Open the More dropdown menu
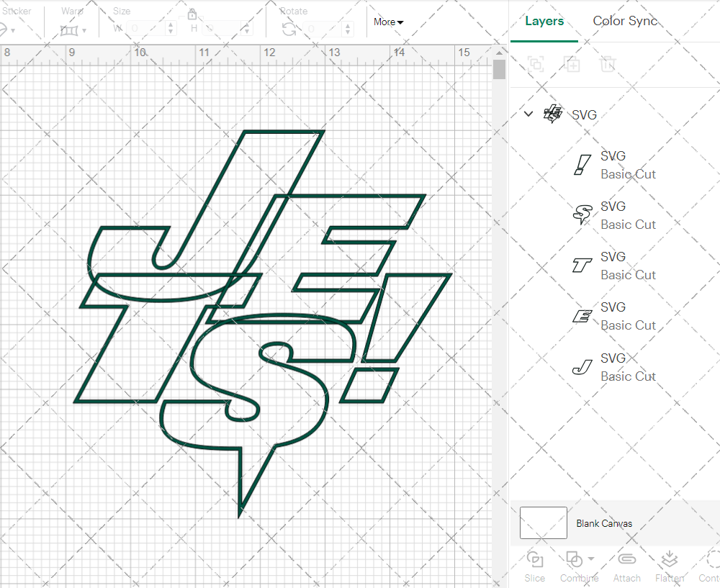Image resolution: width=720 pixels, height=588 pixels. [x=389, y=22]
